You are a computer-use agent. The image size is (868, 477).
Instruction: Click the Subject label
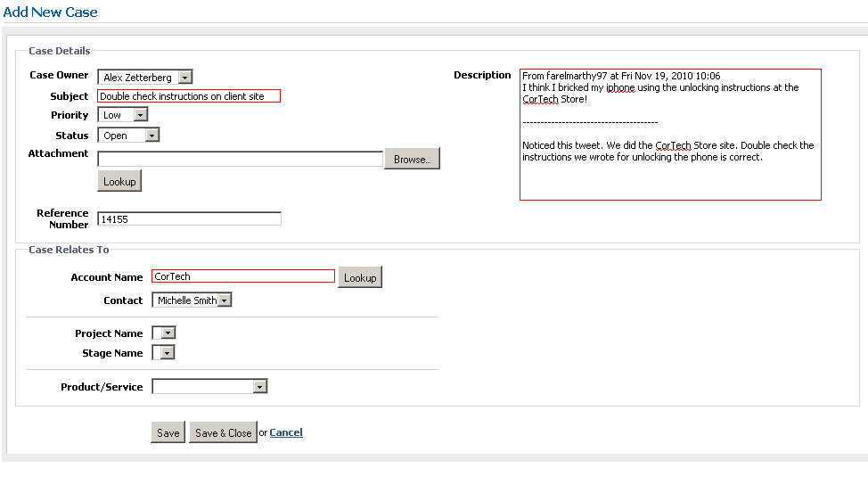click(70, 96)
